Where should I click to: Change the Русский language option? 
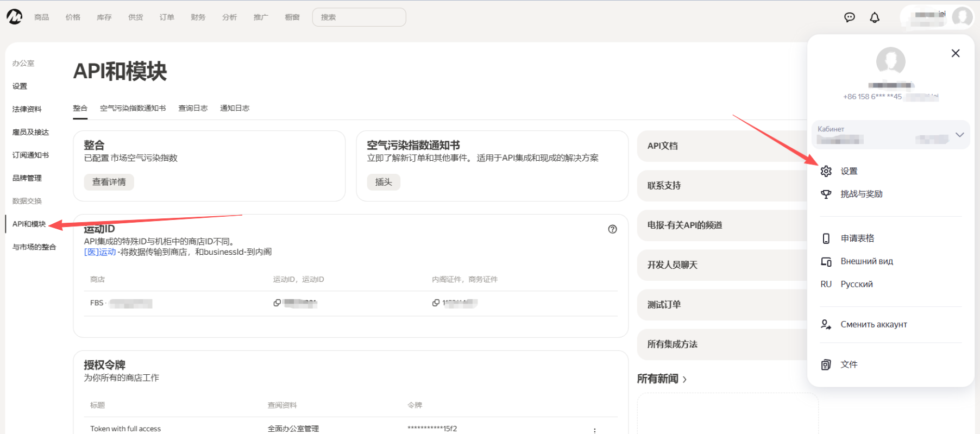[856, 284]
